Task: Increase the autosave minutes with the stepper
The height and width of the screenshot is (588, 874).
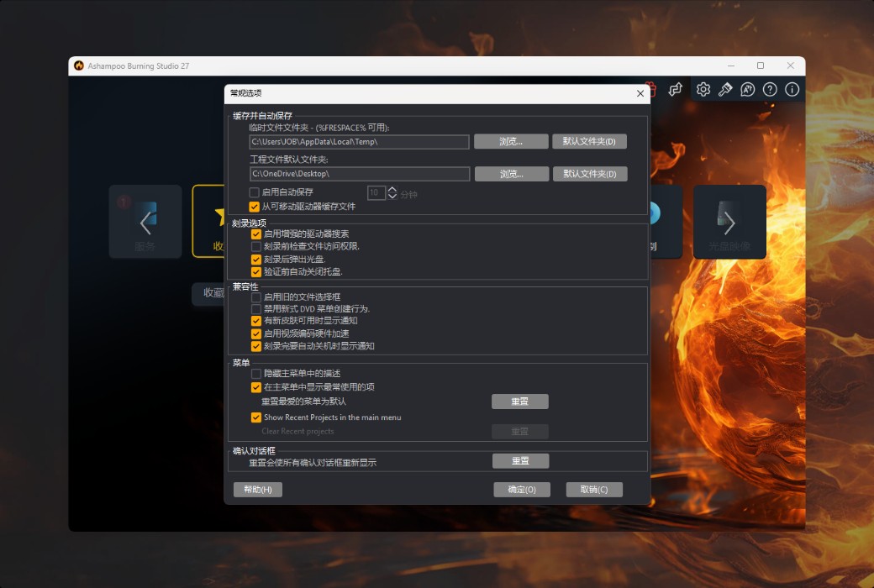Action: 392,189
